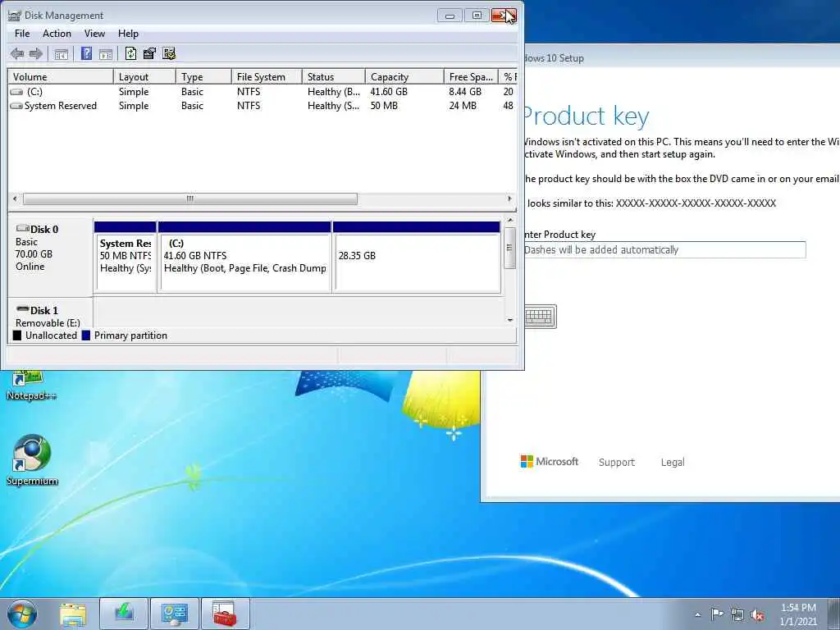840x630 pixels.
Task: Click the 70.00 GB label under Disk 0
Action: (x=34, y=254)
